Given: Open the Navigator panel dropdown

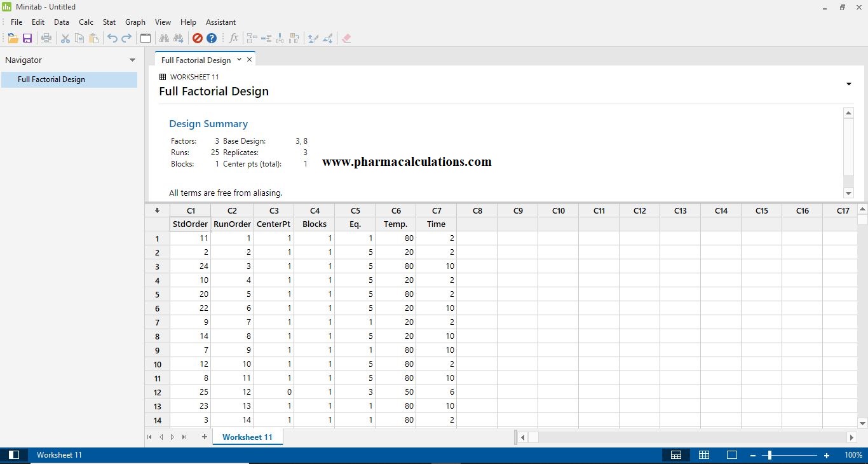Looking at the screenshot, I should 133,60.
